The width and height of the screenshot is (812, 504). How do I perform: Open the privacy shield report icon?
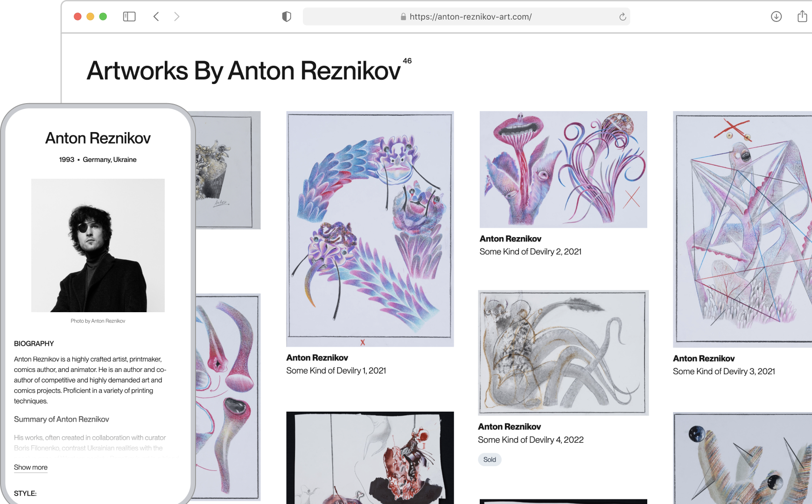point(287,17)
